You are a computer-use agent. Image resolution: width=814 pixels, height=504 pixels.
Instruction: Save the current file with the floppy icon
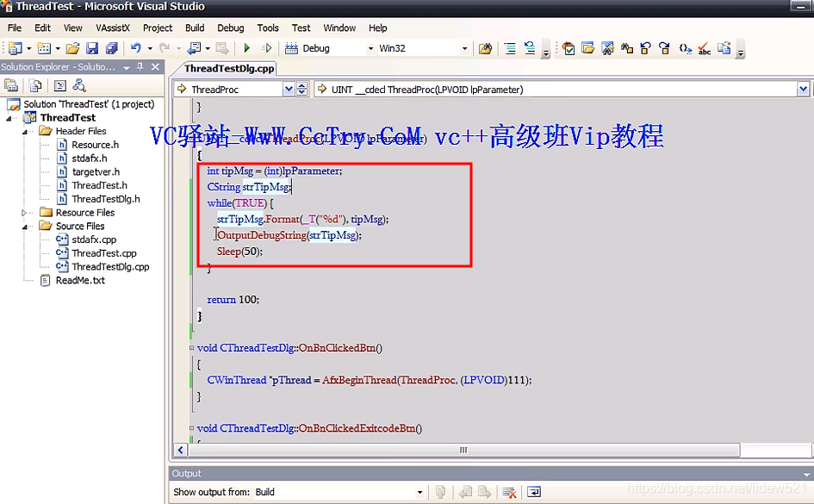point(92,48)
